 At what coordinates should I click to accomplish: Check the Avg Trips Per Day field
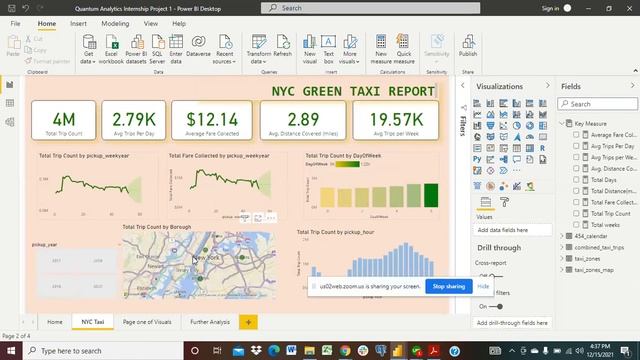[x=576, y=146]
